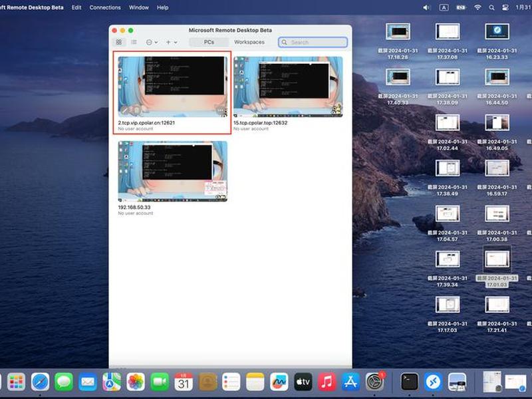Select desktop screenshot 2024-01-31 17.21.41
The width and height of the screenshot is (532, 399).
pyautogui.click(x=497, y=305)
